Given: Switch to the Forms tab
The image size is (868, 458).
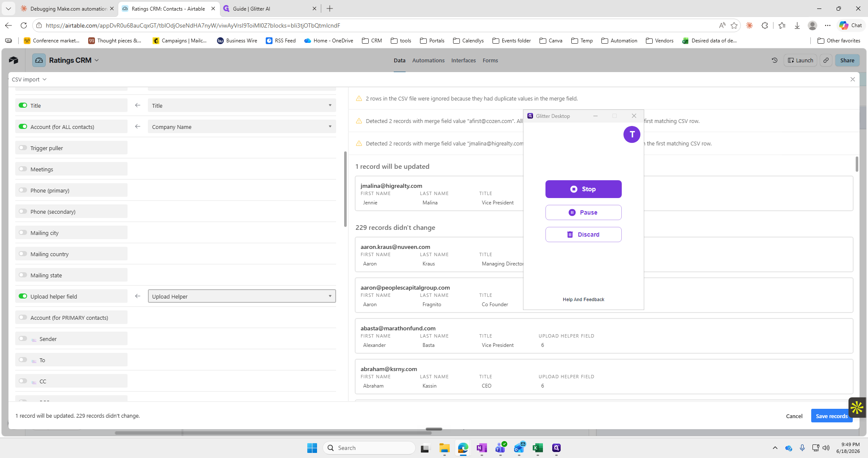Looking at the screenshot, I should (x=490, y=60).
